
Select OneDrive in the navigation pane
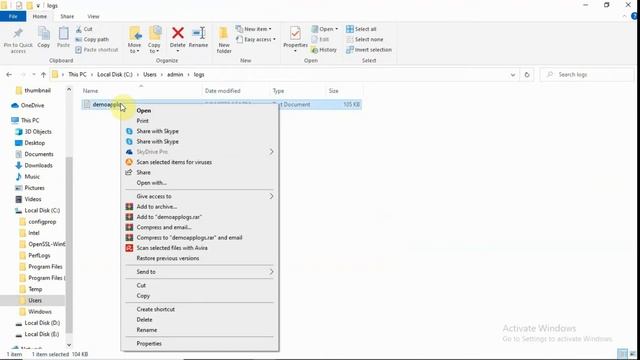pos(32,105)
